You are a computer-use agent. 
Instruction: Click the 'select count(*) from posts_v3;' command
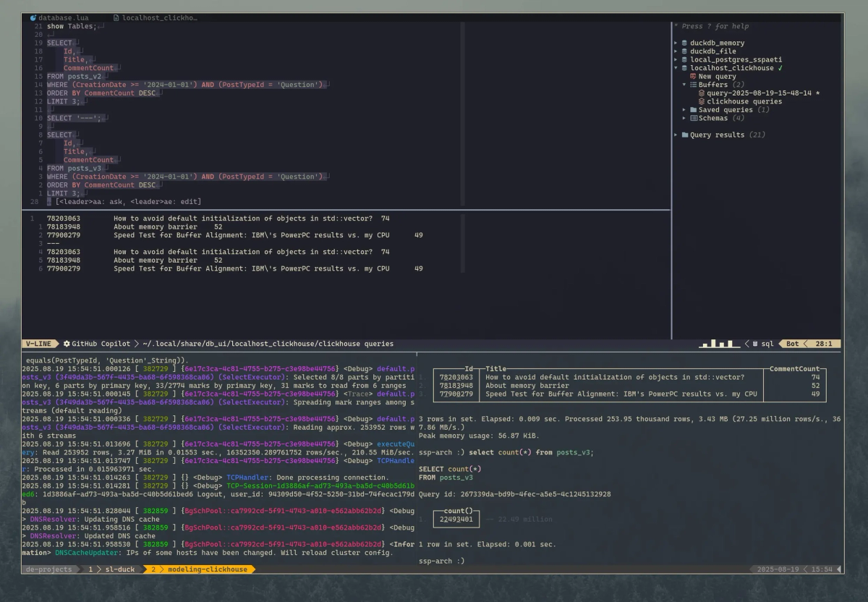coord(531,453)
